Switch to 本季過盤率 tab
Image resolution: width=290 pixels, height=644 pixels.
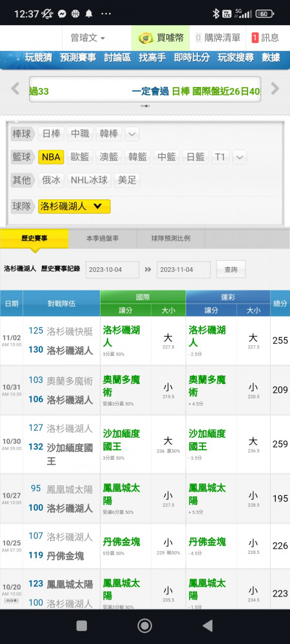102,239
